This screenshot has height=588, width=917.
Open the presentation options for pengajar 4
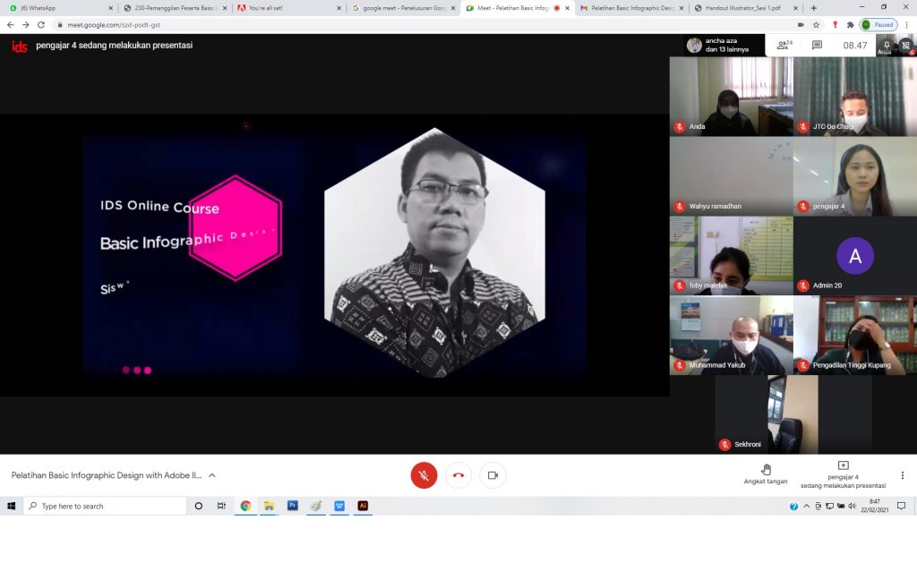[x=843, y=474]
